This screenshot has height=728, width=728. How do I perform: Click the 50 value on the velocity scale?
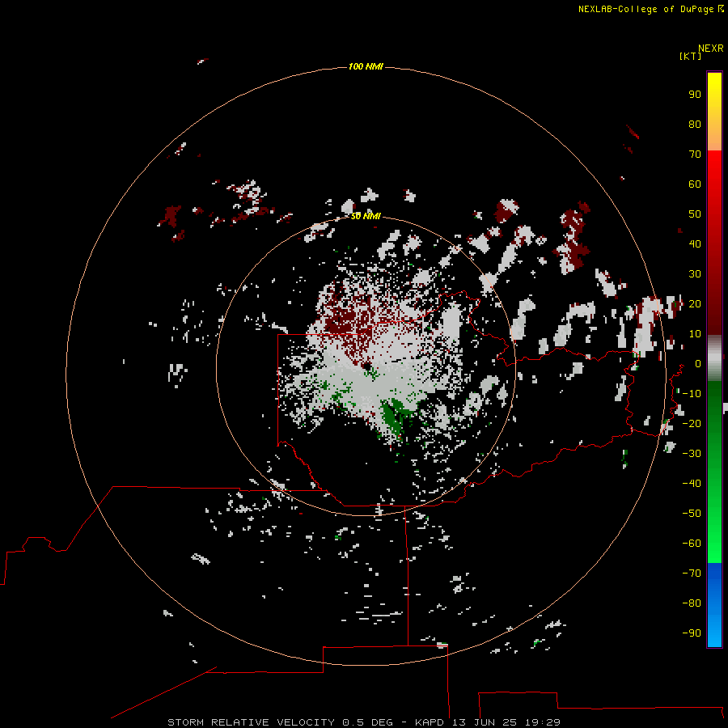pyautogui.click(x=695, y=214)
